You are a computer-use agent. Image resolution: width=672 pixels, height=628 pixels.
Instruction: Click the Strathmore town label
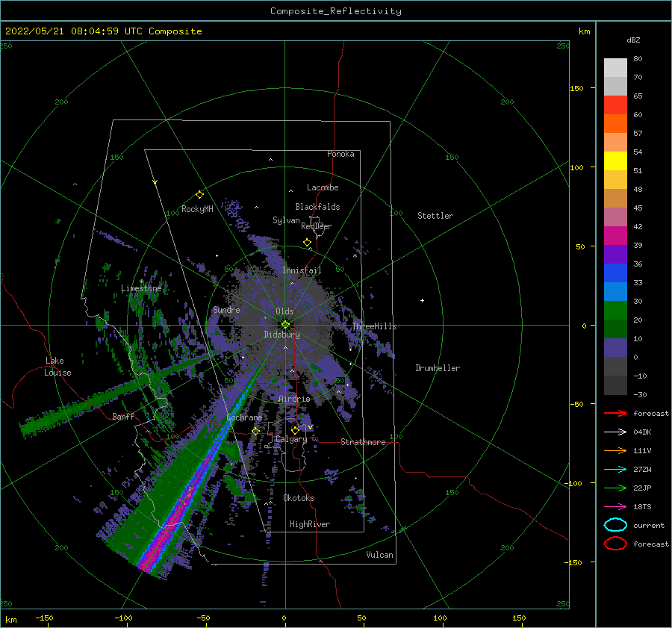click(x=363, y=442)
